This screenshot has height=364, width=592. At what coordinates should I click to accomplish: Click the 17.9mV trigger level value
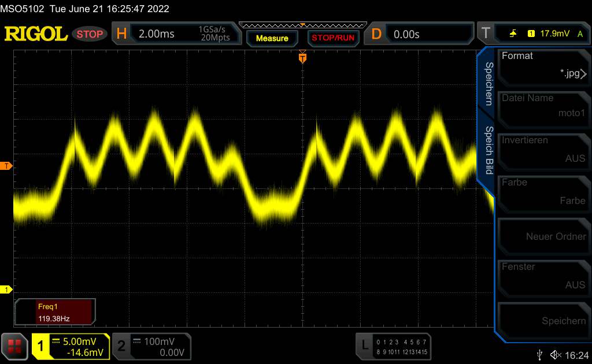[554, 34]
